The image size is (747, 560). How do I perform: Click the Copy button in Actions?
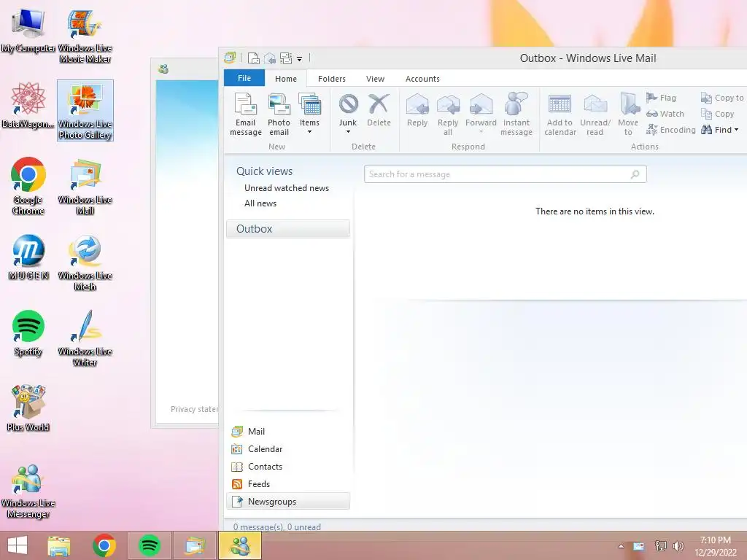[x=718, y=114]
